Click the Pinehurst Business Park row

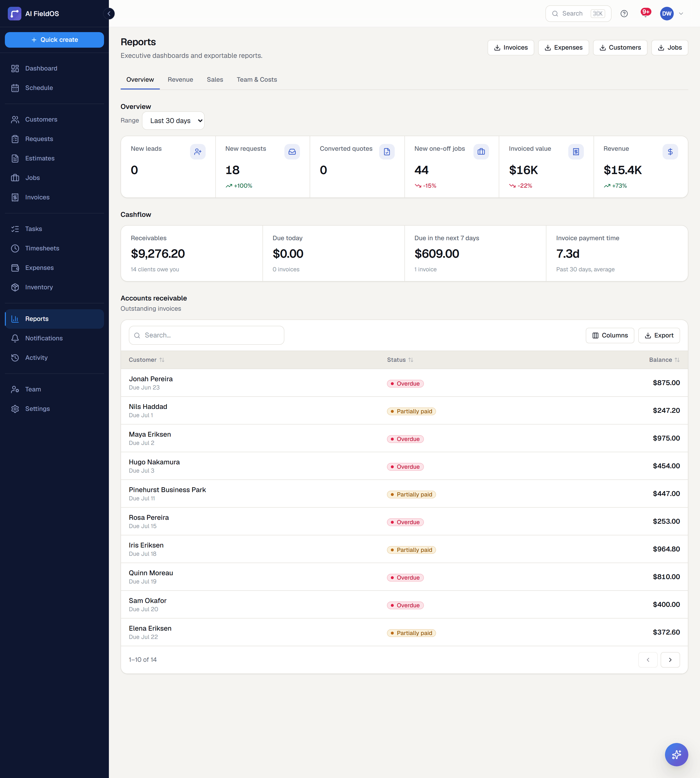[404, 494]
